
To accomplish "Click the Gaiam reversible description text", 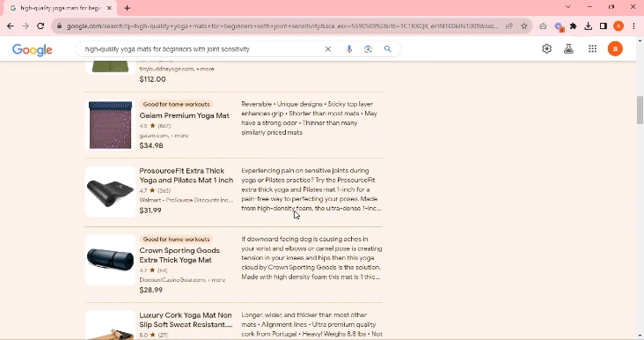I will (x=310, y=118).
